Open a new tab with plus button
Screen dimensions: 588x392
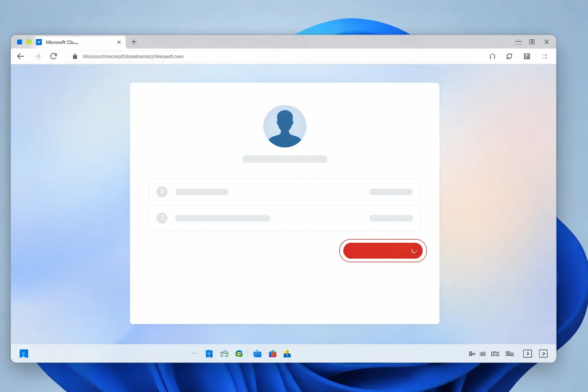point(134,42)
